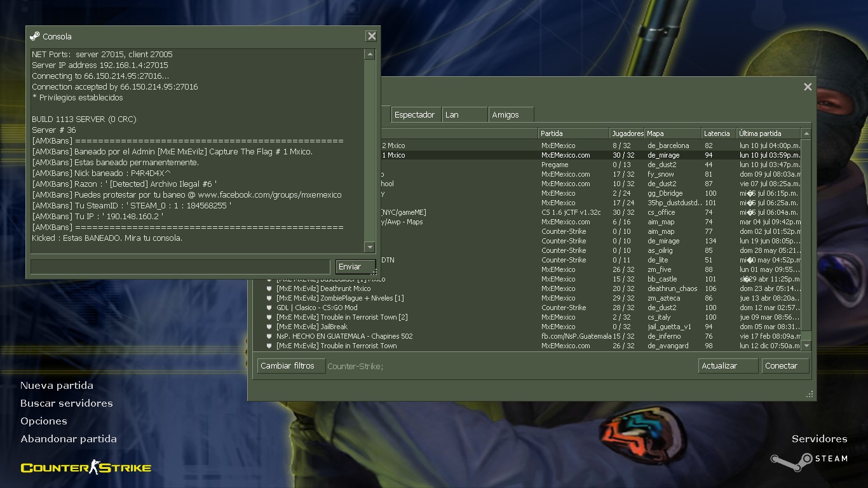Click the fb.com/NsP.Guatemala entry
868x488 pixels.
576,336
